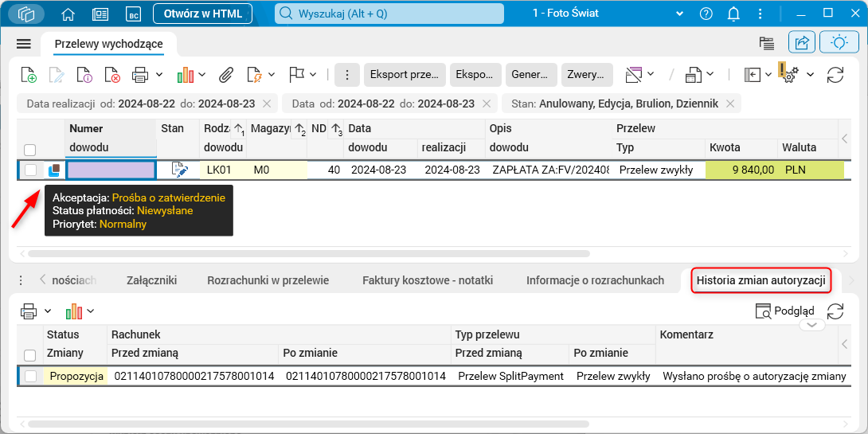Show document info icon

(x=84, y=74)
